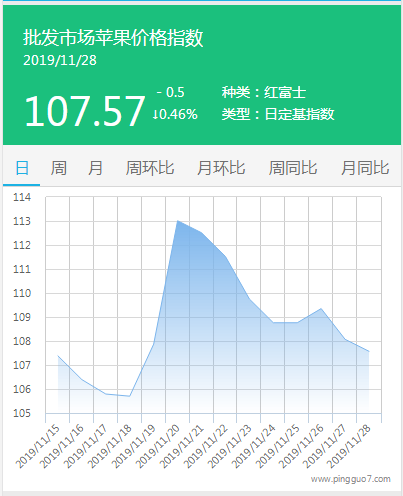Click the last chart data point at 2019/11/28
The height and width of the screenshot is (496, 403).
369,351
